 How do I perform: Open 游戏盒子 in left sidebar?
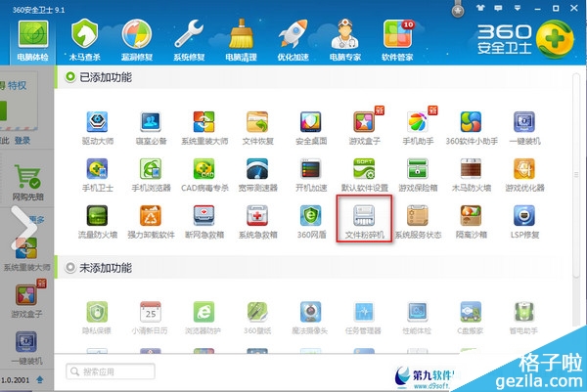(x=27, y=299)
